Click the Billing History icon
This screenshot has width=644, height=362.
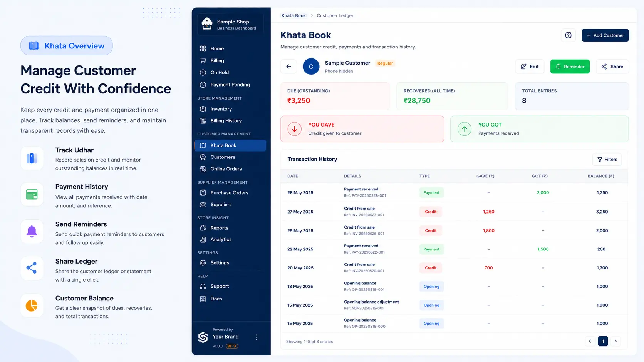pyautogui.click(x=203, y=121)
